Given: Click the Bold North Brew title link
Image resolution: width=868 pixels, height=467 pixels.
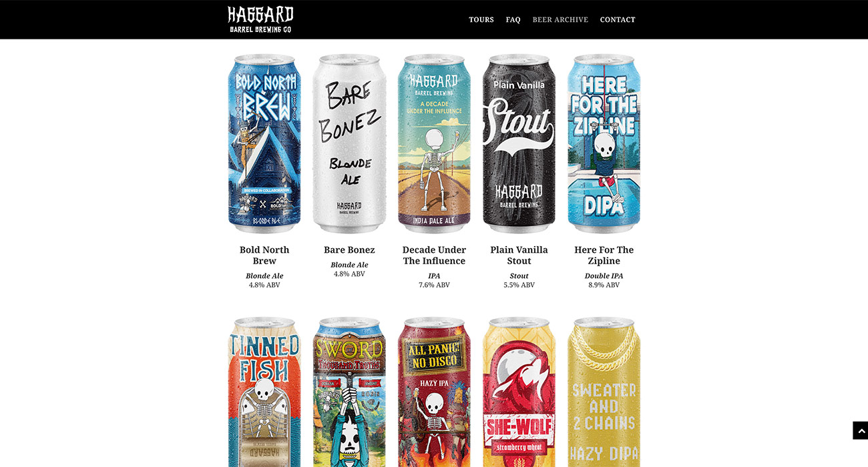Looking at the screenshot, I should pyautogui.click(x=264, y=256).
